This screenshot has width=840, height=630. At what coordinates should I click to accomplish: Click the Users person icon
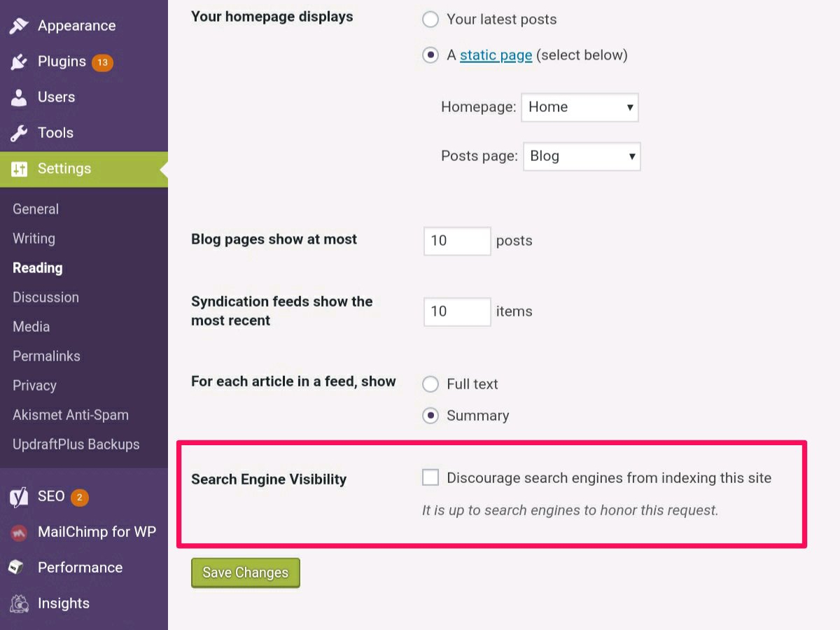(19, 97)
